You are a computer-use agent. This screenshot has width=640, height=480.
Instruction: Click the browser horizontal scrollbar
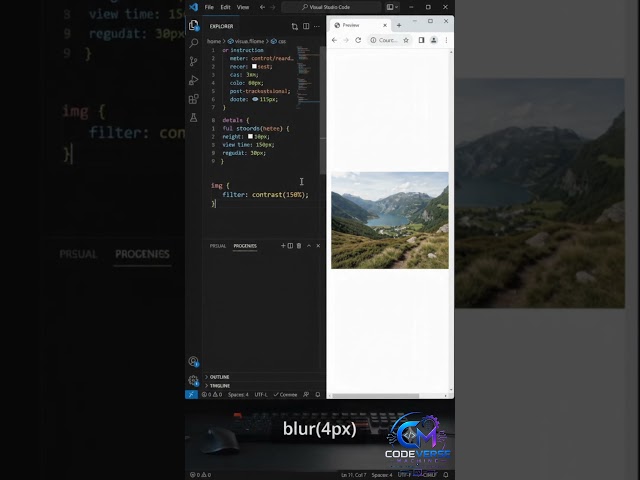click(376, 396)
